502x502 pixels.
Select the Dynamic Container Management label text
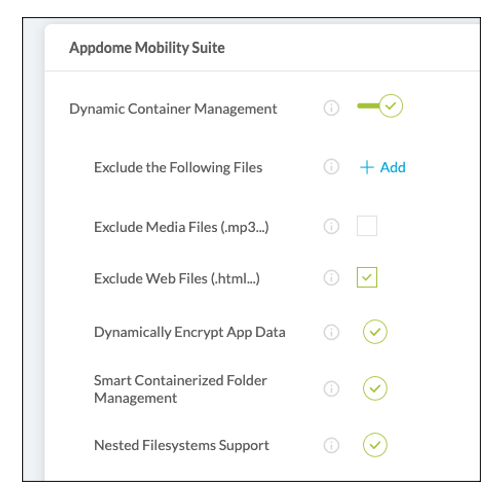tap(173, 109)
